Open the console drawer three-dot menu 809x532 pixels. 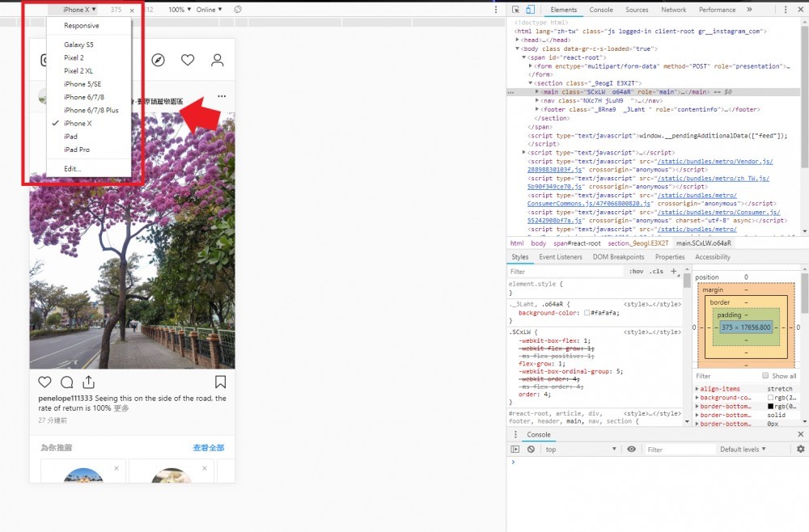pyautogui.click(x=515, y=434)
